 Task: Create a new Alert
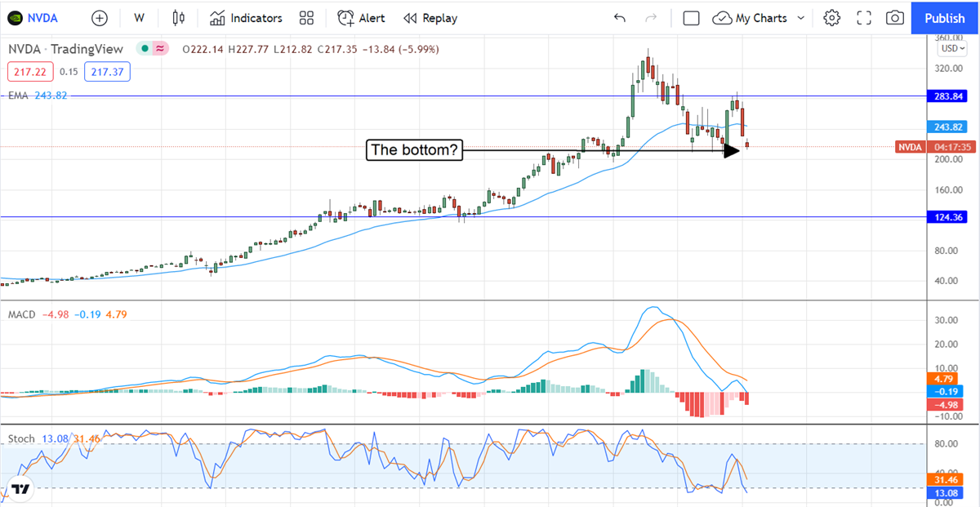click(x=362, y=17)
